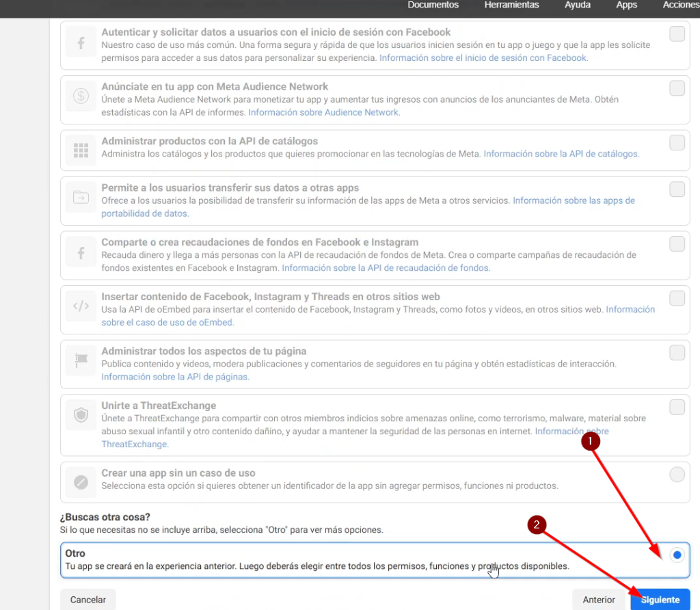Go to the Apps menu item
Viewport: 700px width, 610px height.
tap(626, 5)
